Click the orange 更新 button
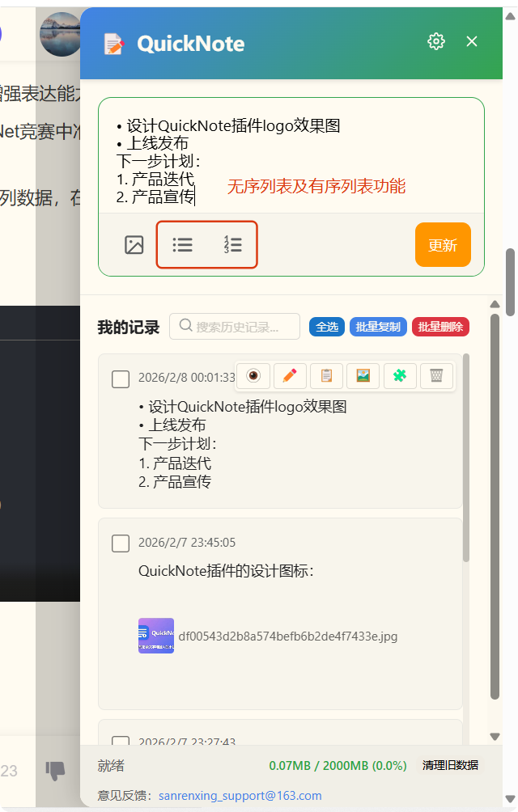518x812 pixels. (x=443, y=245)
